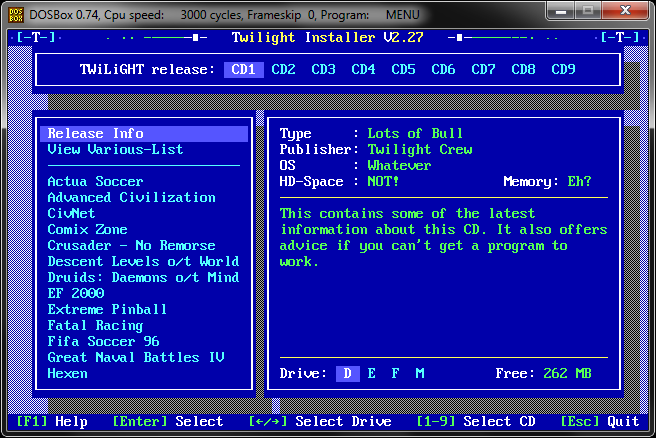Select Advanced Civilization in the list

(x=131, y=197)
